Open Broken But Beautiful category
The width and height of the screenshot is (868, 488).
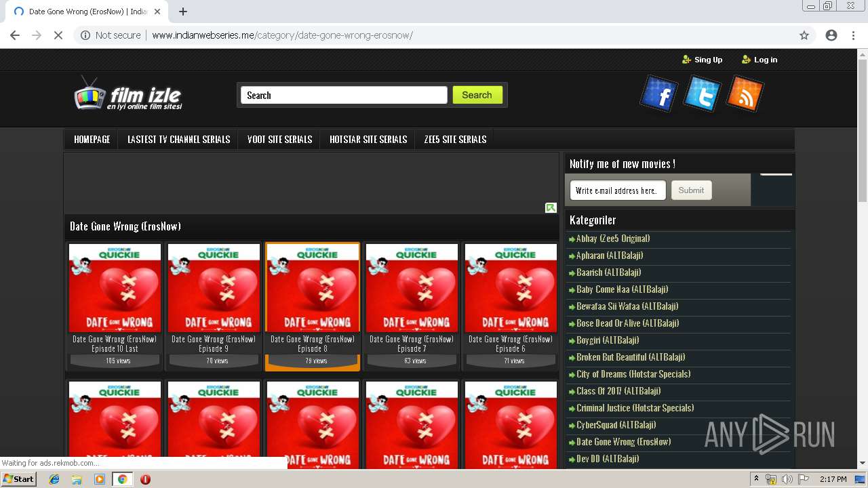(631, 357)
